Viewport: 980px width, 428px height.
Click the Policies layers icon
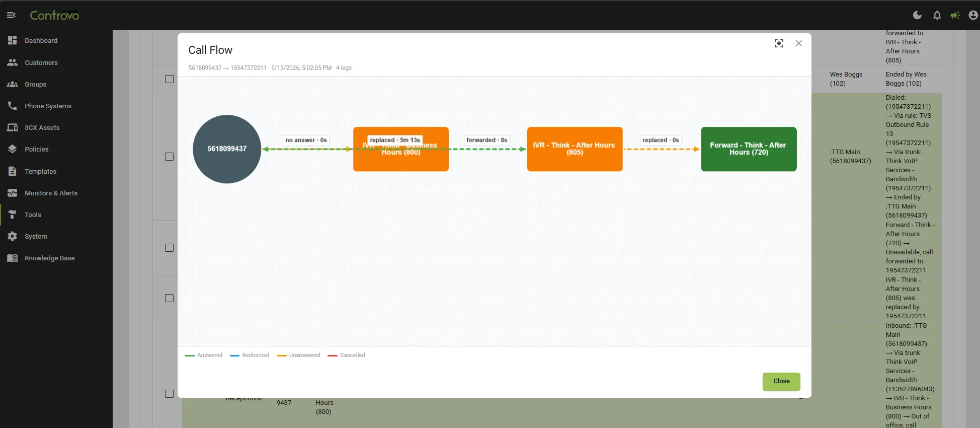(x=13, y=149)
